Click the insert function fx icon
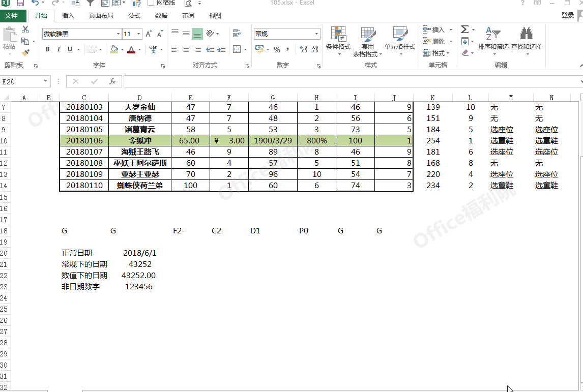 point(112,81)
